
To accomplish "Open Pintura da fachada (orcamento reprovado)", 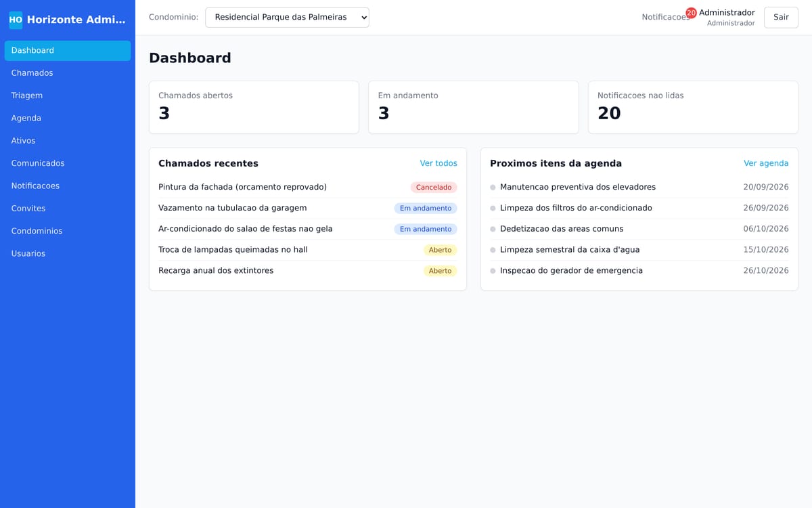I will [242, 187].
